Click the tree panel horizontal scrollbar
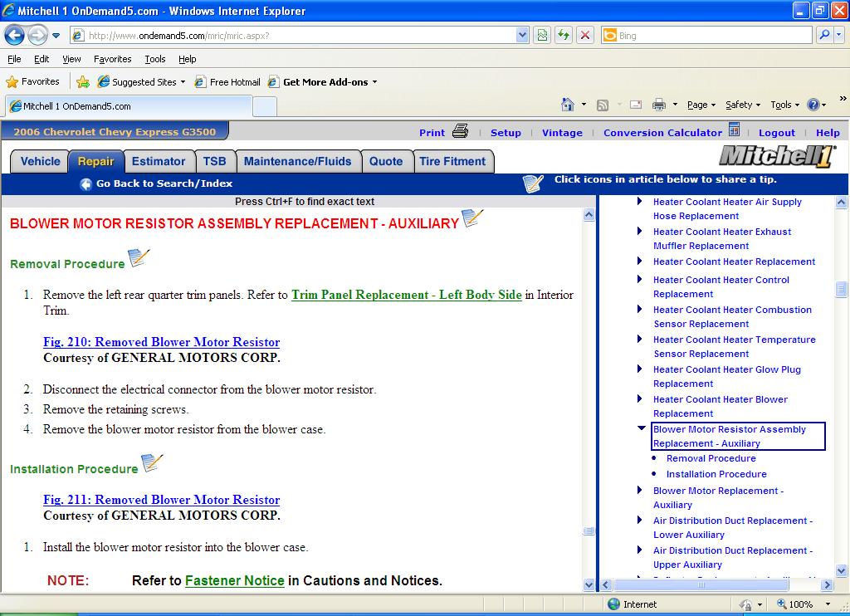850x616 pixels. coord(701,585)
